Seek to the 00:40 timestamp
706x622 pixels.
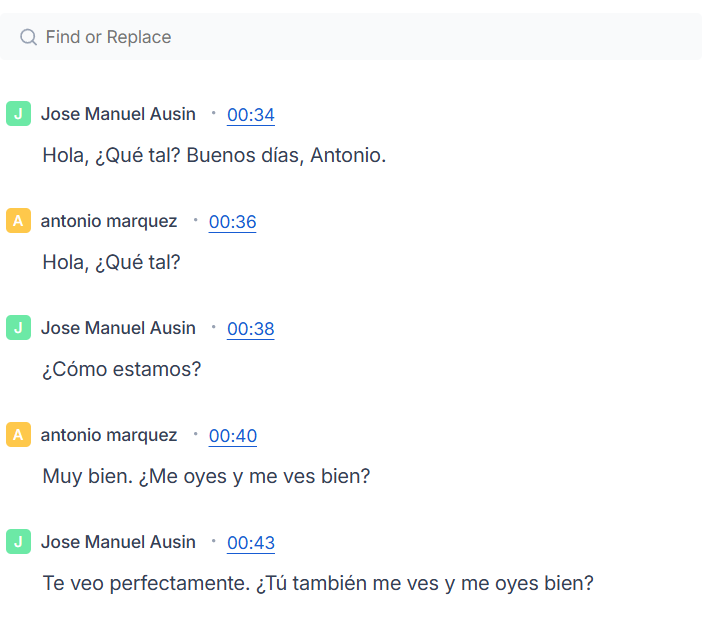click(x=232, y=436)
